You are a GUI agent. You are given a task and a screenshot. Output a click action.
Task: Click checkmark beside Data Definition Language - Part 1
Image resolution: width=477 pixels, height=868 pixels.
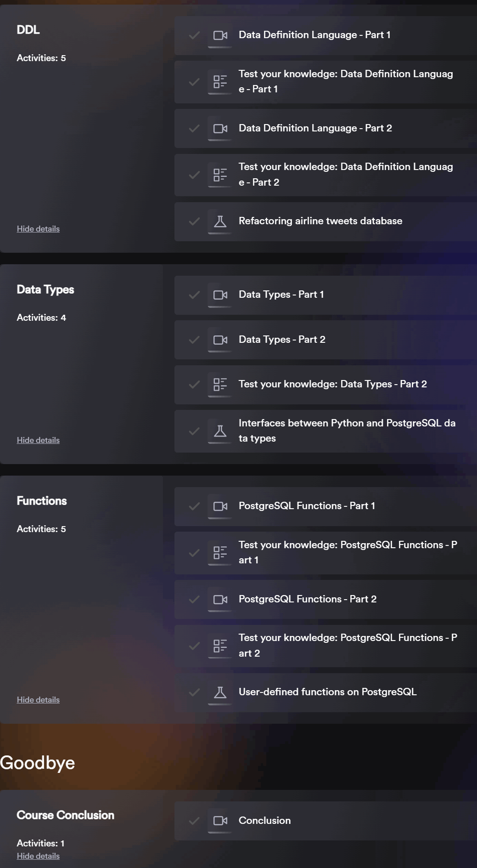pos(194,35)
